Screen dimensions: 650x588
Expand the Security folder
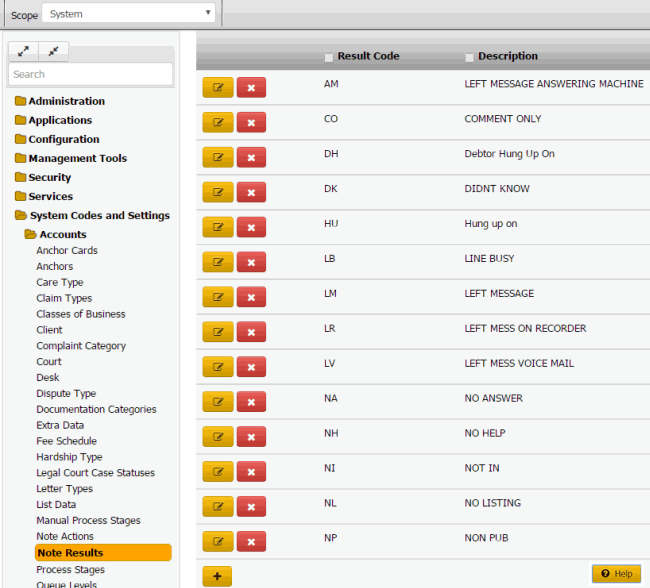click(50, 177)
